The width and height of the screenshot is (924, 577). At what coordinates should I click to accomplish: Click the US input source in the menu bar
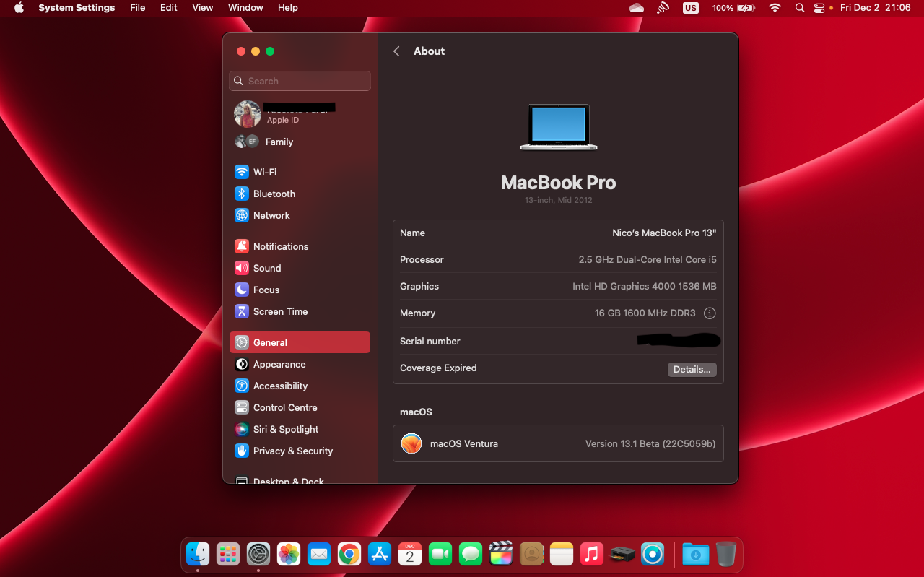tap(691, 8)
